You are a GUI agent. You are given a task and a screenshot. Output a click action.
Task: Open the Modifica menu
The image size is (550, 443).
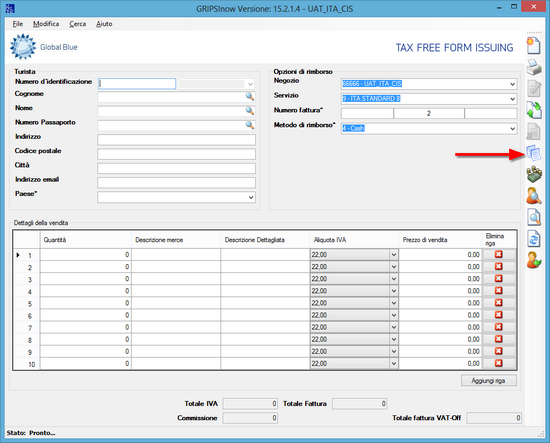point(46,24)
